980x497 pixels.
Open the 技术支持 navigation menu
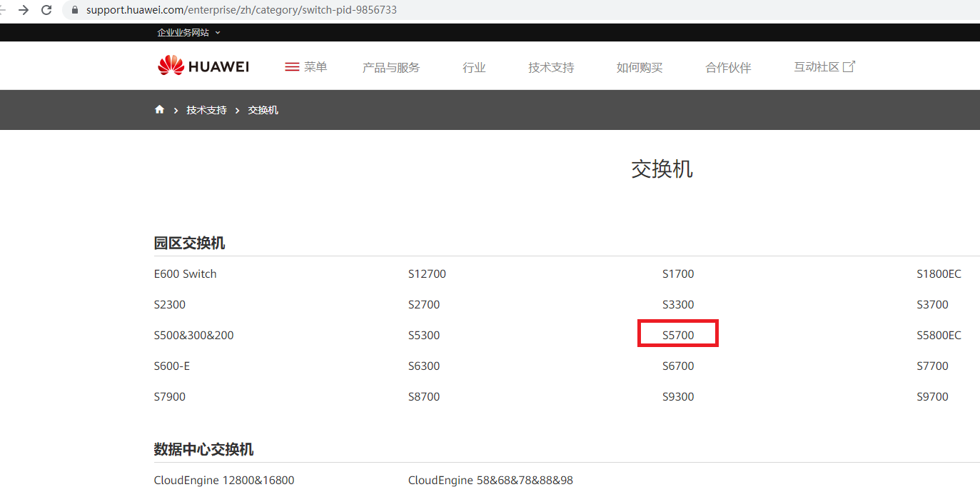point(551,67)
